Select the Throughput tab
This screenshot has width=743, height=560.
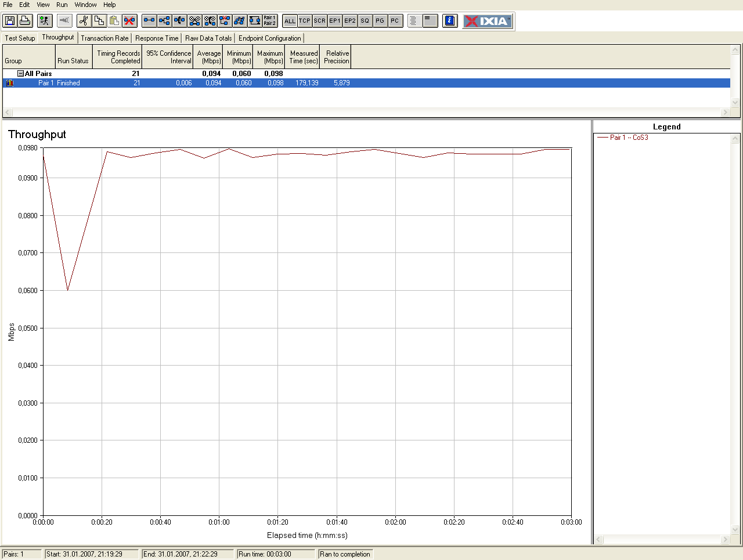[58, 37]
